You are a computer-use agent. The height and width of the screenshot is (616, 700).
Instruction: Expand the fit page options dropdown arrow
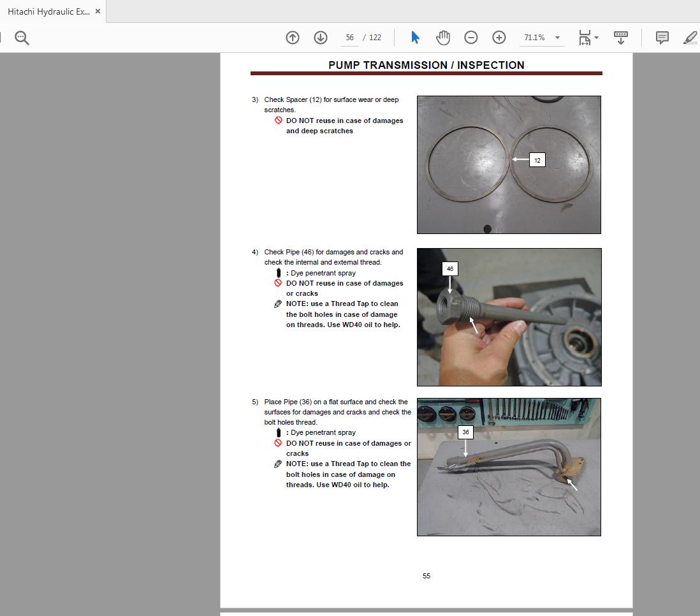(597, 38)
